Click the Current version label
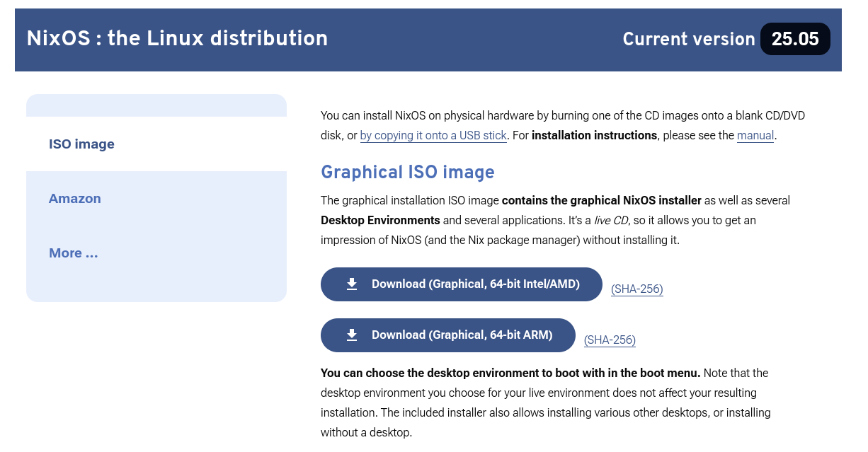Screen dimensions: 868x452 tap(689, 40)
